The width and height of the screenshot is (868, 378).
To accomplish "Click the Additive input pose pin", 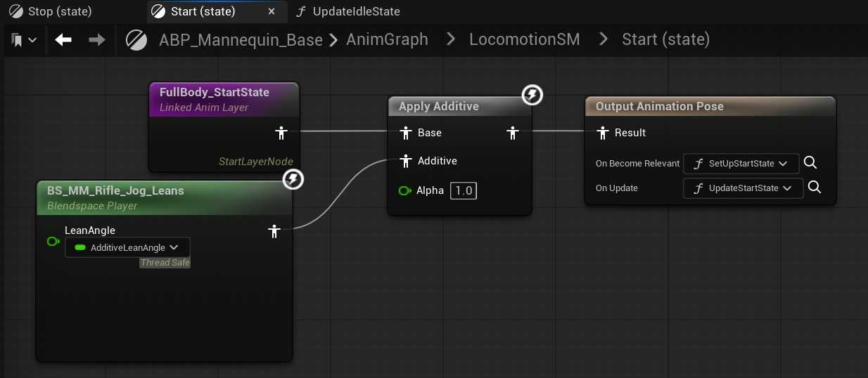I will [x=405, y=161].
